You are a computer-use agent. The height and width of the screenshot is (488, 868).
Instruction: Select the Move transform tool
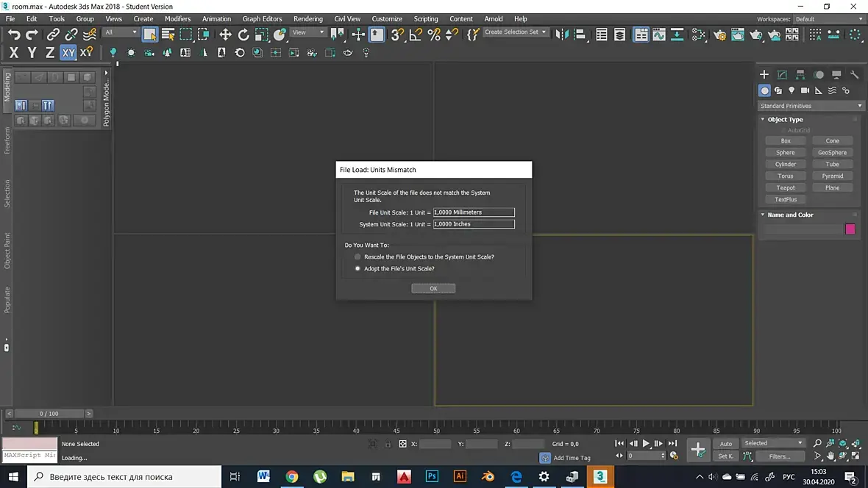tap(225, 35)
